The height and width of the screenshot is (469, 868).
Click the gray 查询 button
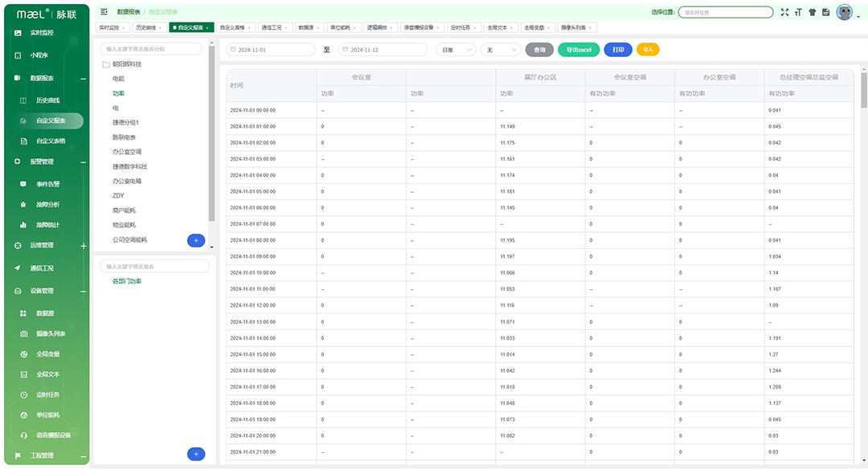(x=539, y=50)
